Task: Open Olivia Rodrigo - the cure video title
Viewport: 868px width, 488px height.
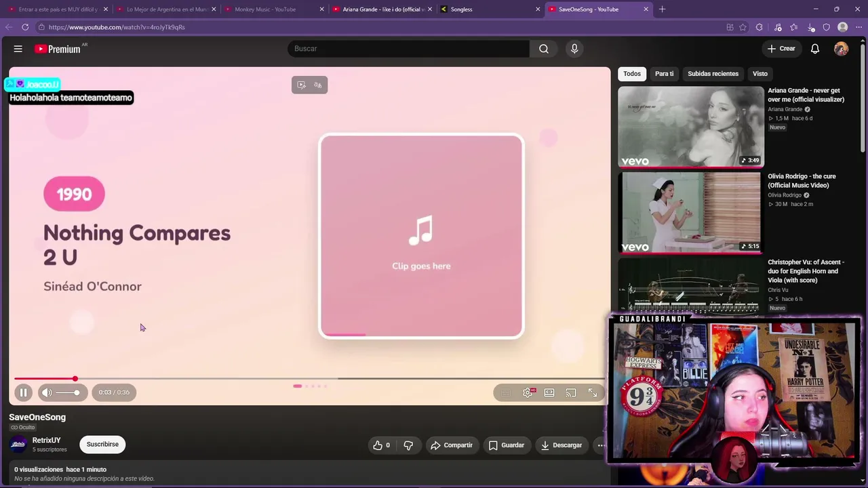Action: 802,181
